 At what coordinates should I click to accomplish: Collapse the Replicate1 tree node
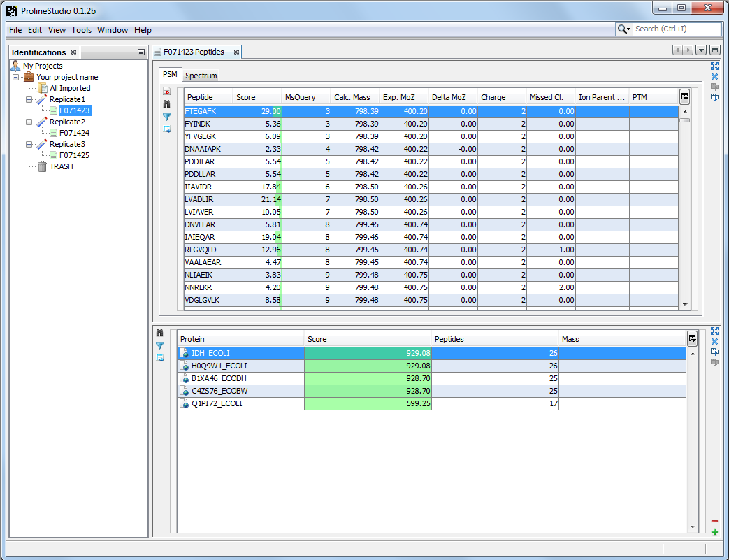click(x=29, y=99)
